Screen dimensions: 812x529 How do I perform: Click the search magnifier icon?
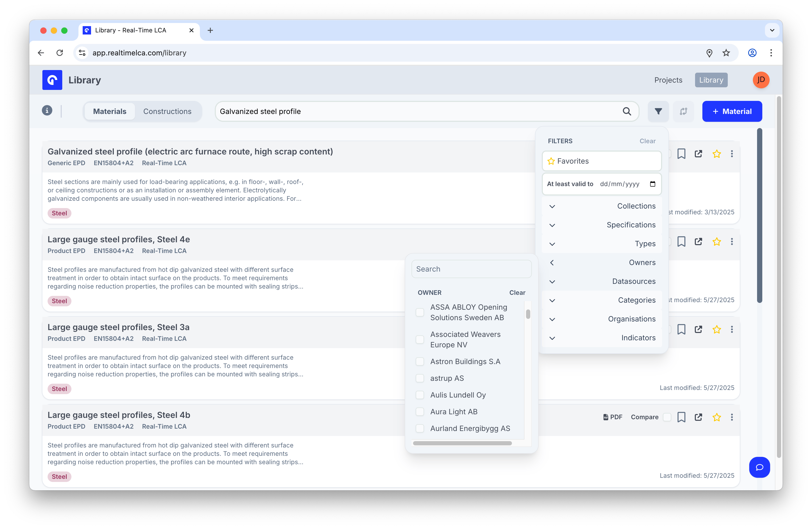pos(627,111)
